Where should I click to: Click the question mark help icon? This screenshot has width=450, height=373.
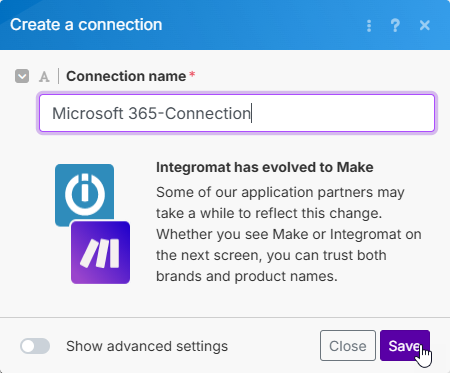395,25
